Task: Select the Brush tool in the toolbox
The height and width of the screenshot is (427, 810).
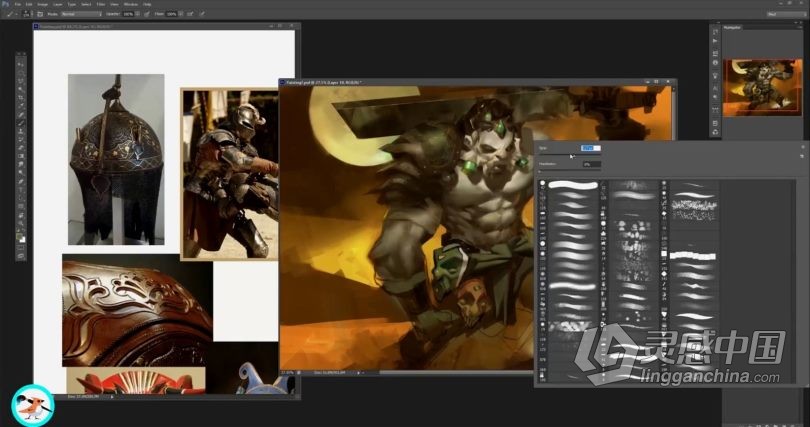Action: pos(21,122)
